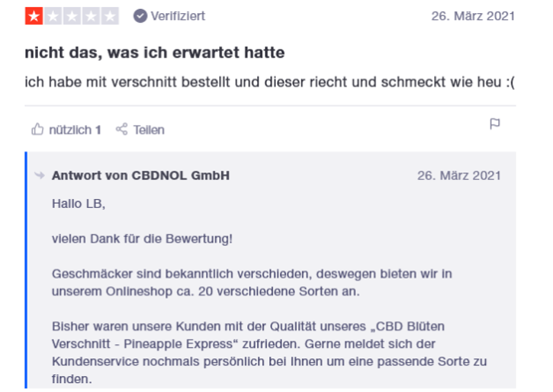Screen dimensions: 553x392
Task: Click the review text about 'verschnitt bestellt'
Action: coord(270,83)
